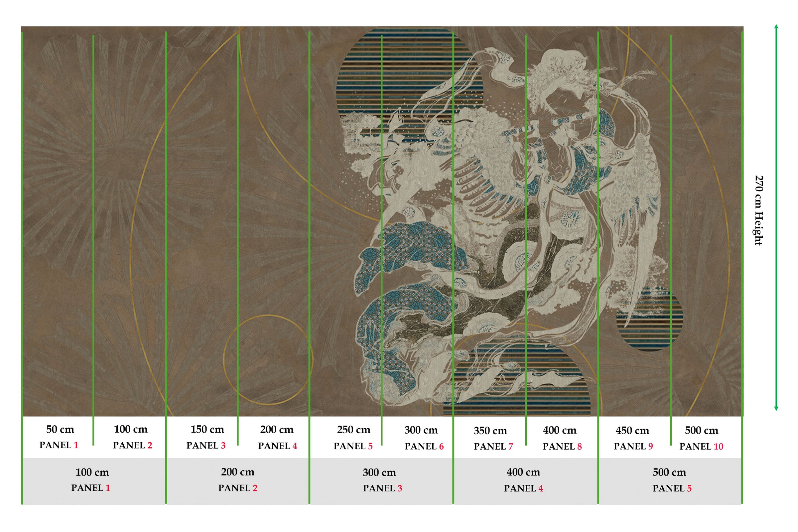The image size is (798, 532).
Task: Click the 450 cm PANEL 9 label
Action: coord(633,438)
